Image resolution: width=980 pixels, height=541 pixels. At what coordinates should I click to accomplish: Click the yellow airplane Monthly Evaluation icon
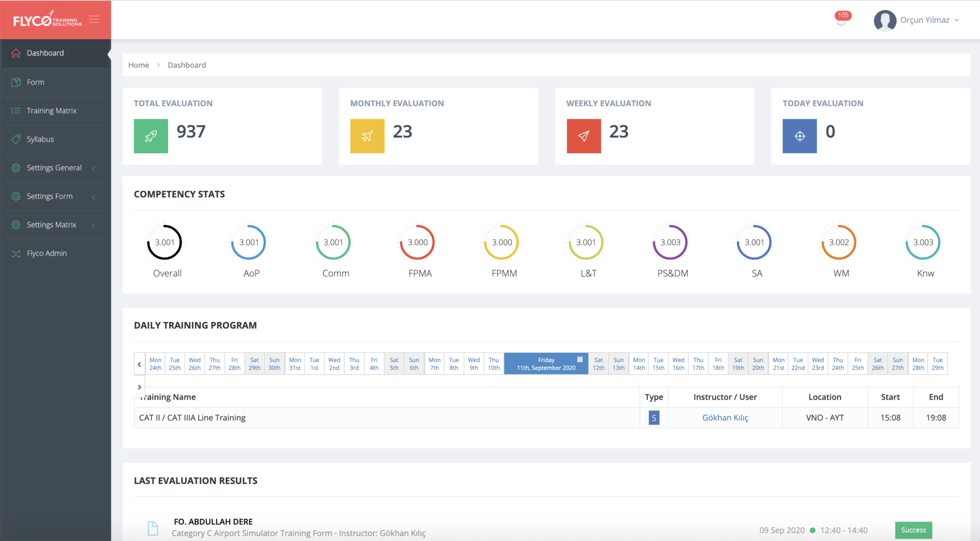click(x=367, y=136)
